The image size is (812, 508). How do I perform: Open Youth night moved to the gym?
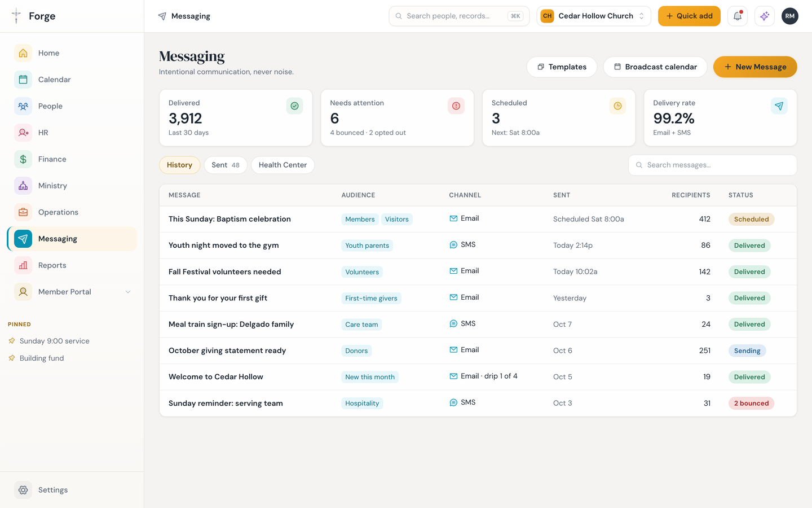coord(223,245)
